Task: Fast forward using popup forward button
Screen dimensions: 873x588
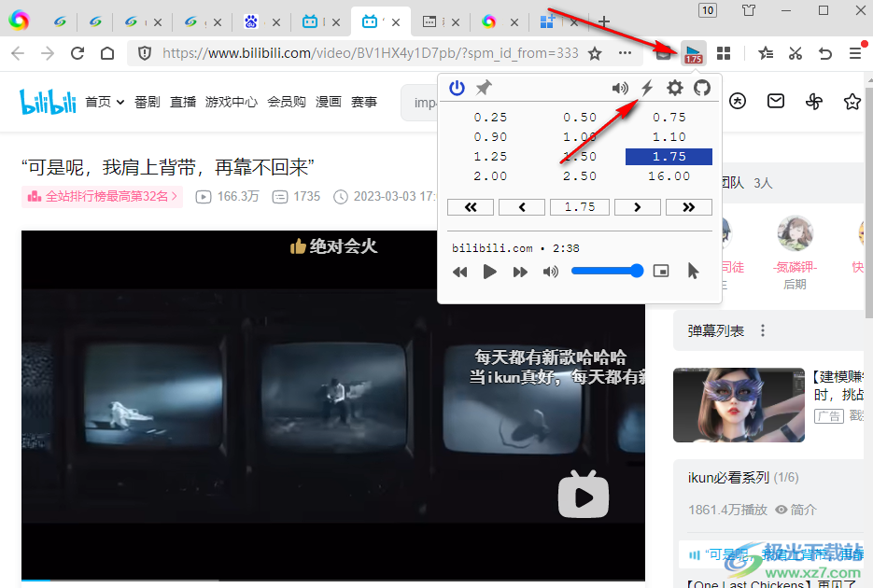Action: click(520, 272)
